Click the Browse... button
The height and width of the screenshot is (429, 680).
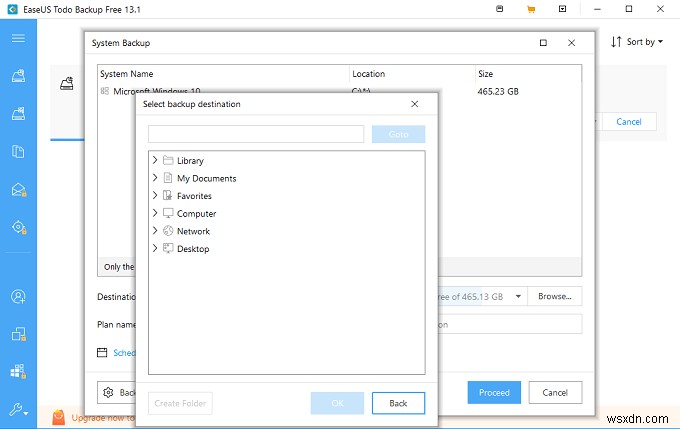coord(555,297)
